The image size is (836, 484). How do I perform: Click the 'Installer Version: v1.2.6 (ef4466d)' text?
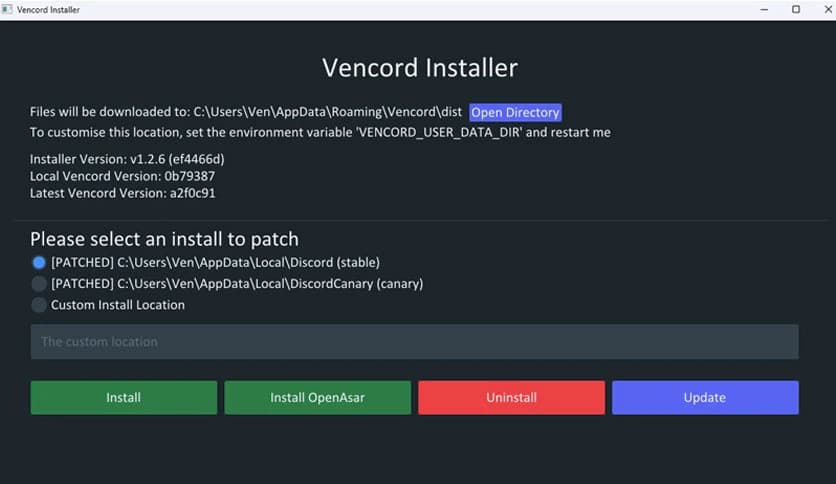(127, 159)
